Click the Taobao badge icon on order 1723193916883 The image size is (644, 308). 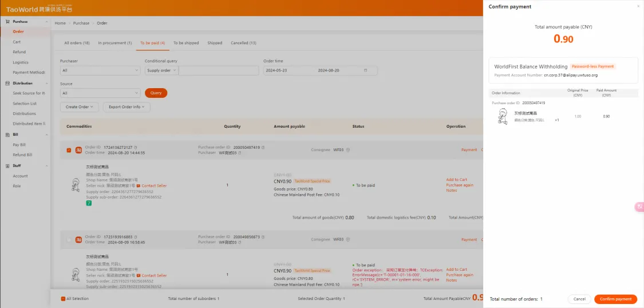[78, 239]
